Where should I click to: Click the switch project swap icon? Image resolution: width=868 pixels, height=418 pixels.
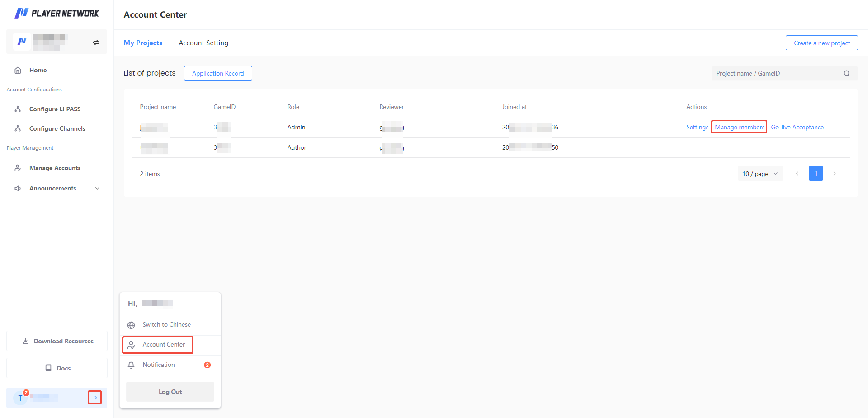coord(96,43)
